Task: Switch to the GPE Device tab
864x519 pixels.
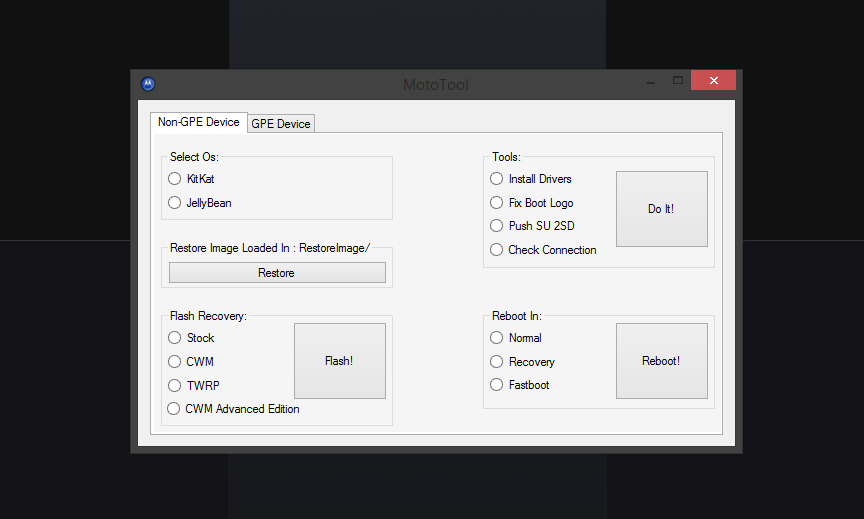Action: [281, 124]
